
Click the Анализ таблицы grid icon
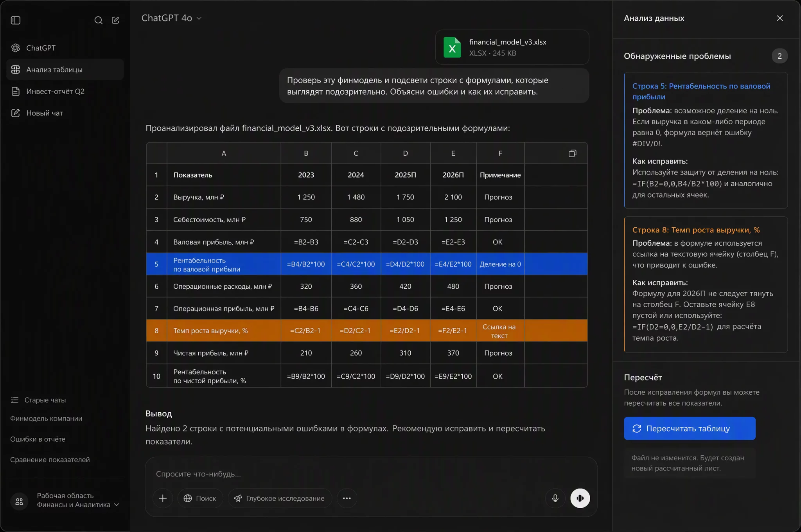click(x=16, y=70)
